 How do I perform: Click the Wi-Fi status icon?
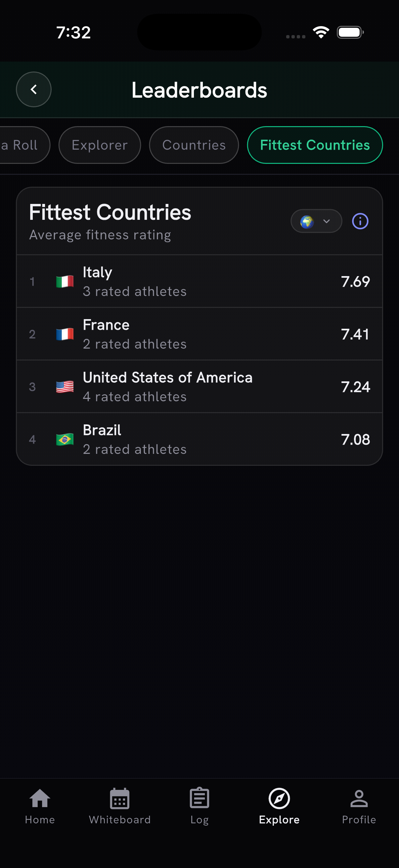pyautogui.click(x=321, y=32)
